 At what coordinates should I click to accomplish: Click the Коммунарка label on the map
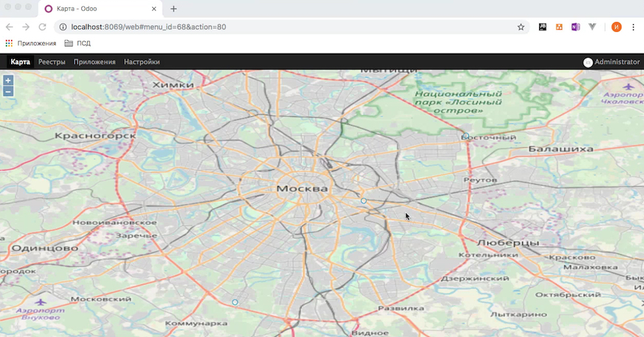pyautogui.click(x=196, y=324)
